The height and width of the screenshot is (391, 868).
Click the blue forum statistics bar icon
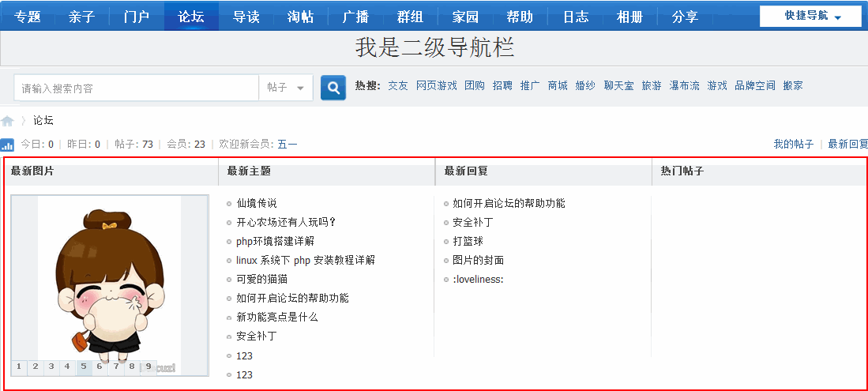click(x=7, y=145)
